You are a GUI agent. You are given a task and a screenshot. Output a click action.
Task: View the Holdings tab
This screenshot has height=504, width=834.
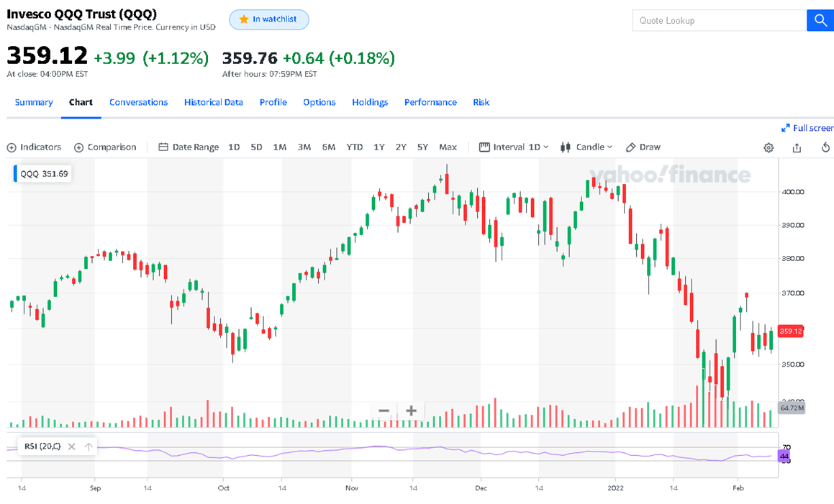tap(370, 102)
